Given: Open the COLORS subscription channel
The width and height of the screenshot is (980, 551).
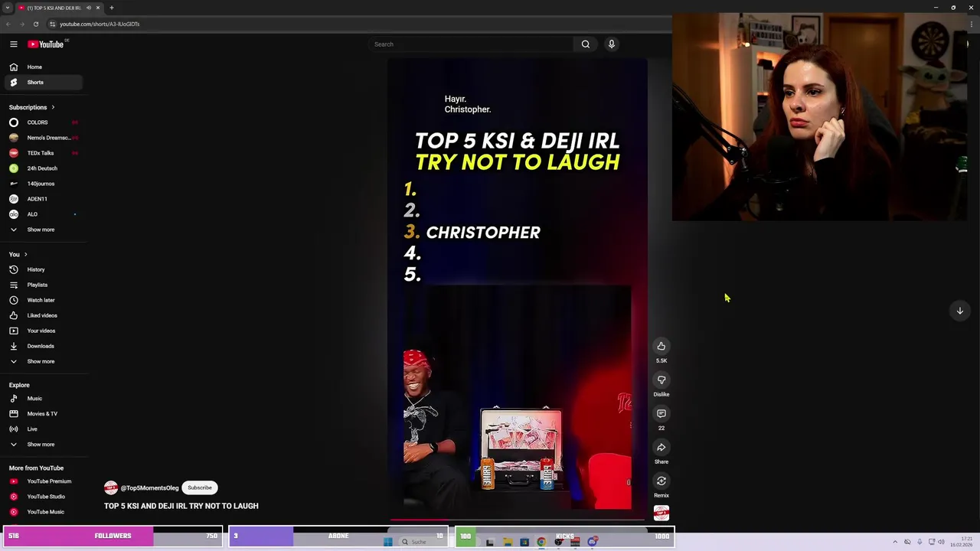Looking at the screenshot, I should [42, 122].
